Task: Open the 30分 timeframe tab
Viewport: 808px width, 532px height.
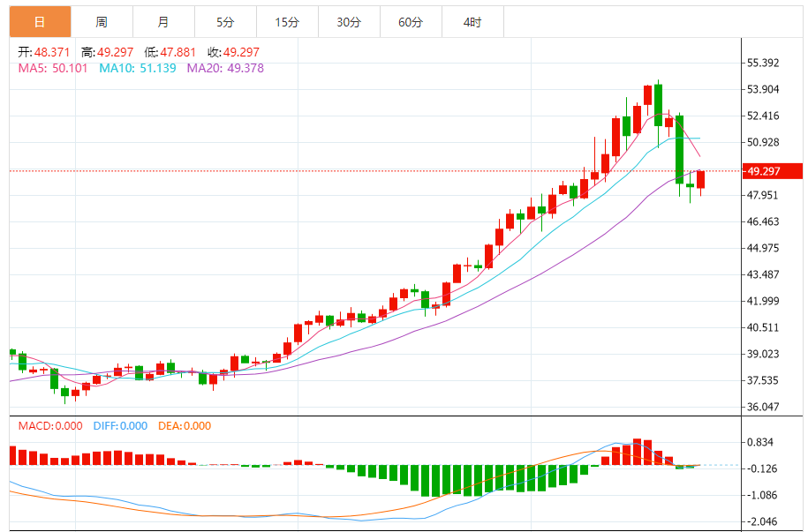Action: pos(350,22)
